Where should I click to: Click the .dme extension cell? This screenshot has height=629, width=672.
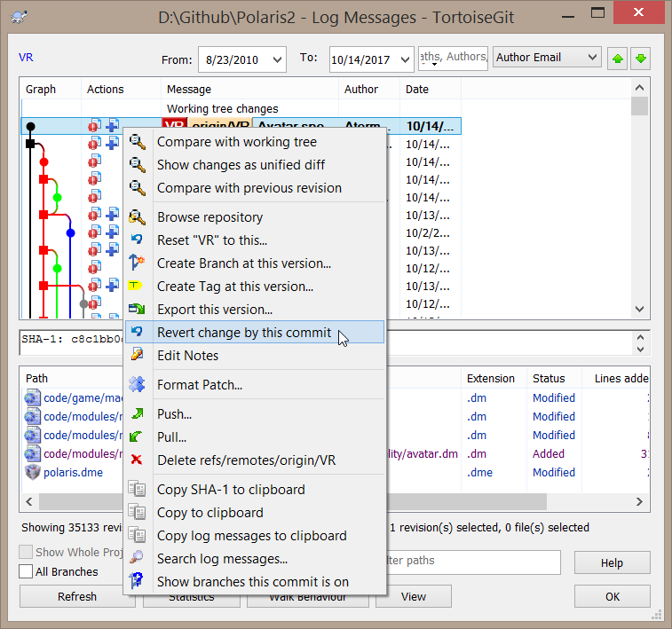click(479, 473)
